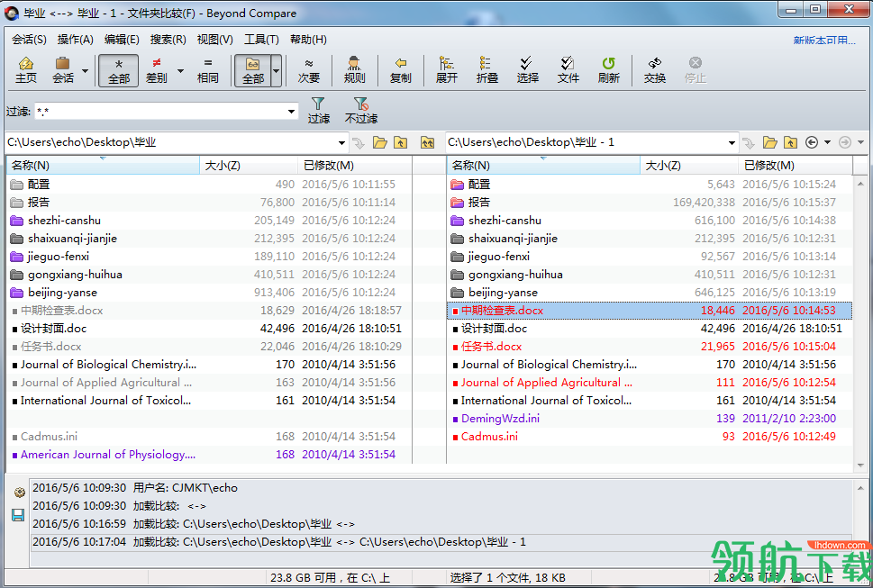Open the 编辑(E) menu
The image size is (873, 588).
pyautogui.click(x=122, y=40)
